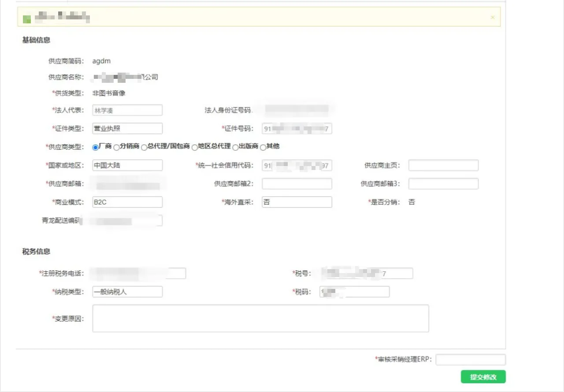Viewport: 564px width, 392px height.
Task: Select the 地区总代理 supplier type
Action: pos(194,147)
